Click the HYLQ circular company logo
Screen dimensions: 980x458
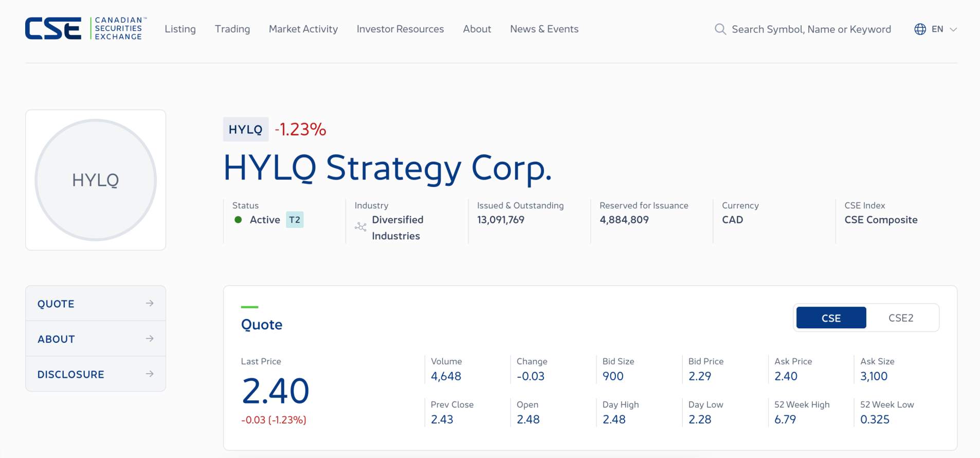(96, 180)
